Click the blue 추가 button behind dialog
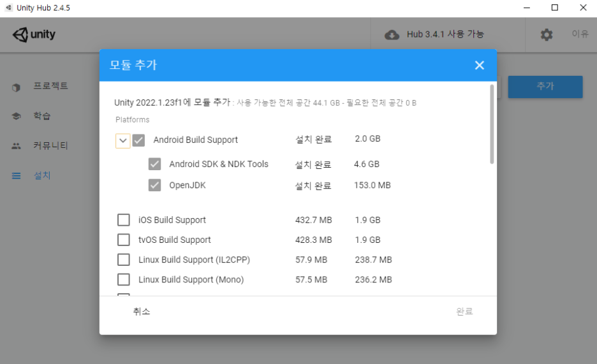The width and height of the screenshot is (597, 364). [545, 87]
